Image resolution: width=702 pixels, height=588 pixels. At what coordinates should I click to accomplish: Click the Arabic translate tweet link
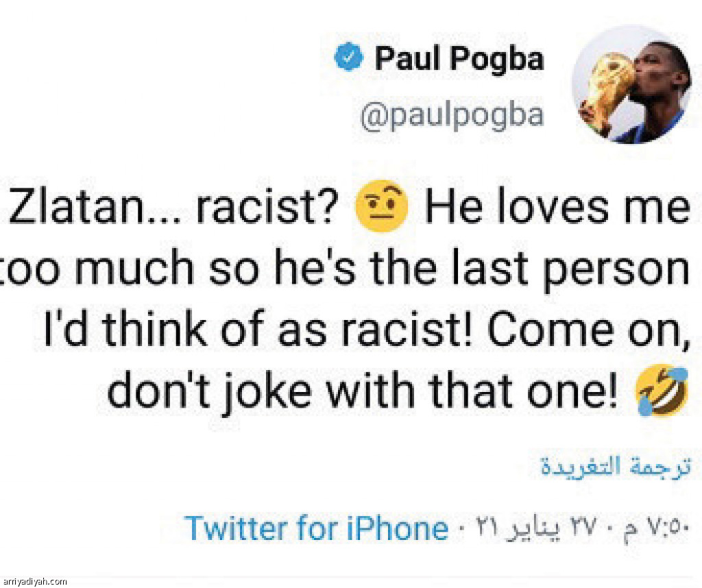[x=616, y=466]
